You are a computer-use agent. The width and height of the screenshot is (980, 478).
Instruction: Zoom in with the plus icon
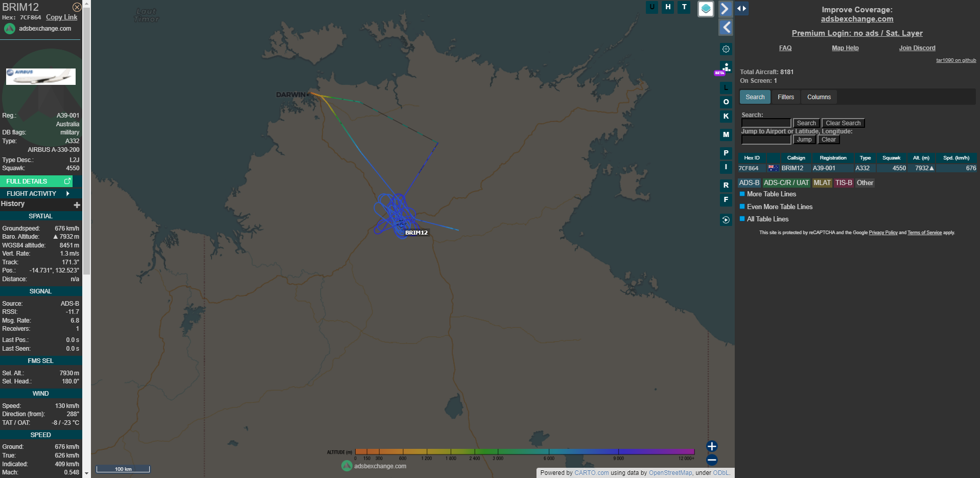[x=712, y=446]
